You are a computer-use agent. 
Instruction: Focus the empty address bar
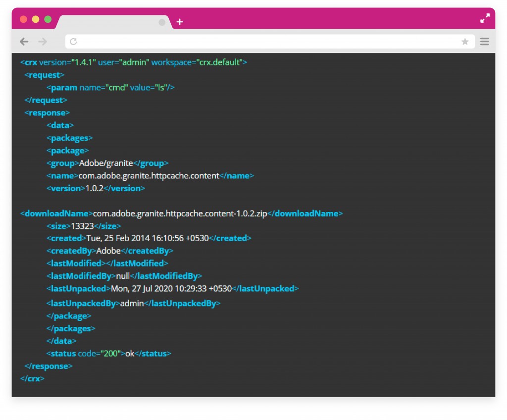point(267,42)
